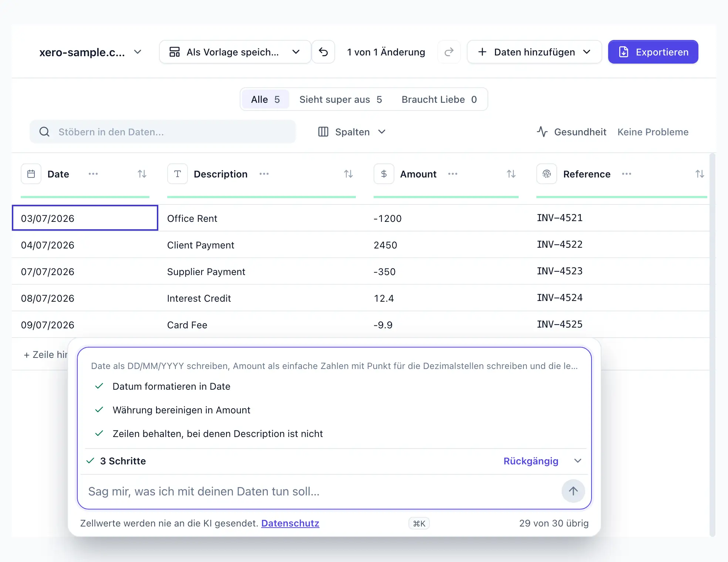Click the undo arrow button
Image resolution: width=728 pixels, height=562 pixels.
click(323, 52)
